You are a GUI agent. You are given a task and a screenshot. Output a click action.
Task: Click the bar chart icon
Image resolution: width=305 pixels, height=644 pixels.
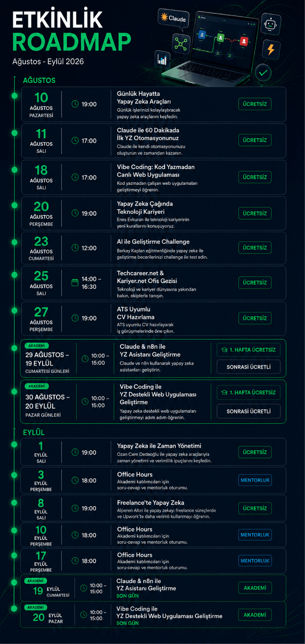(162, 59)
